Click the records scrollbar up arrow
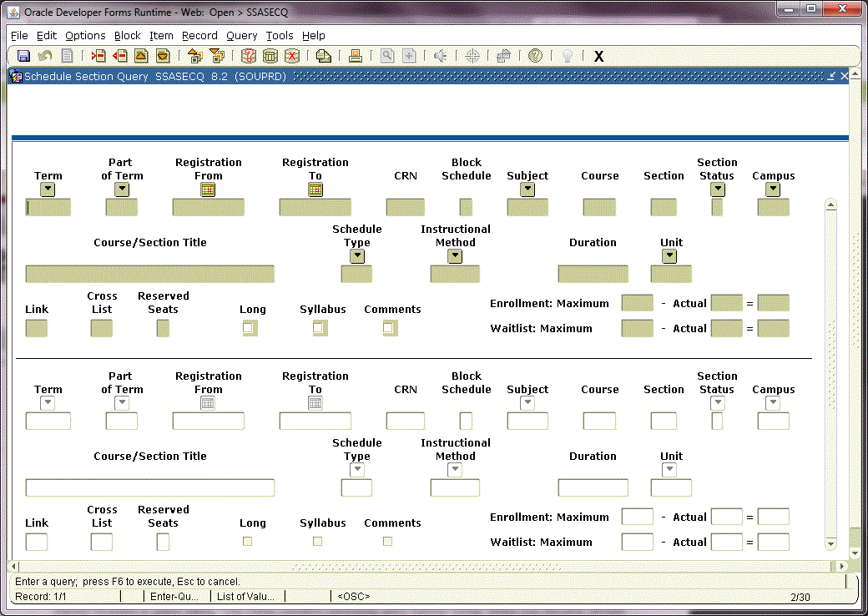The width and height of the screenshot is (868, 616). tap(830, 204)
